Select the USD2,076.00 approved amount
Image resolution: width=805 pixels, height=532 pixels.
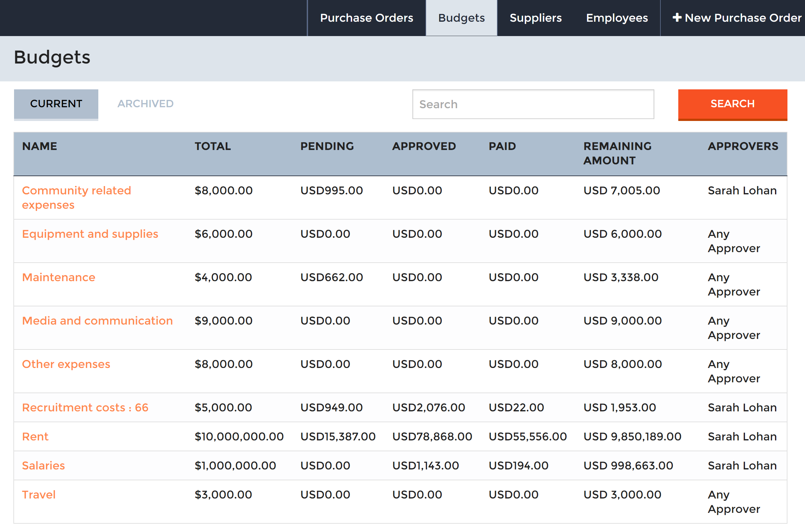tap(429, 408)
